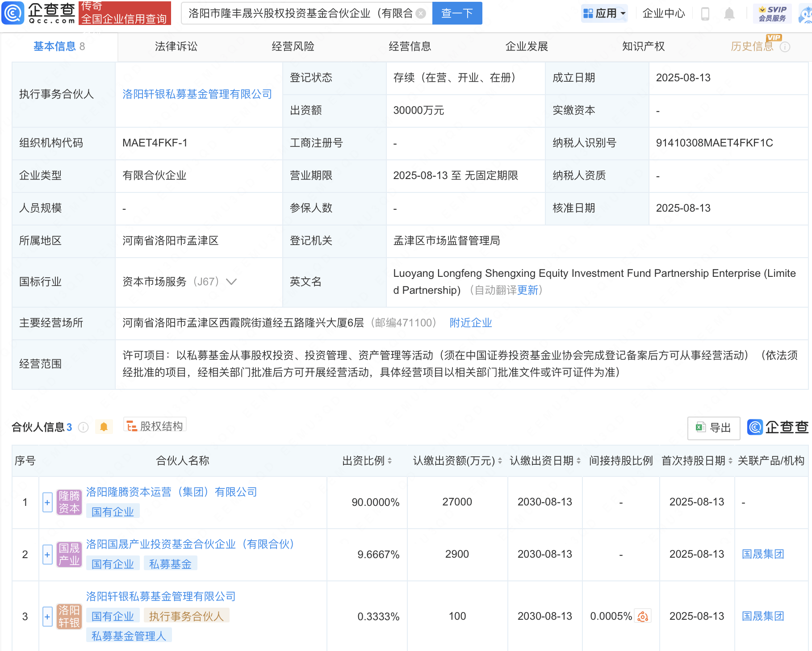Click the 30000万元 capital value
Screen dimensions: 812x651
point(419,110)
